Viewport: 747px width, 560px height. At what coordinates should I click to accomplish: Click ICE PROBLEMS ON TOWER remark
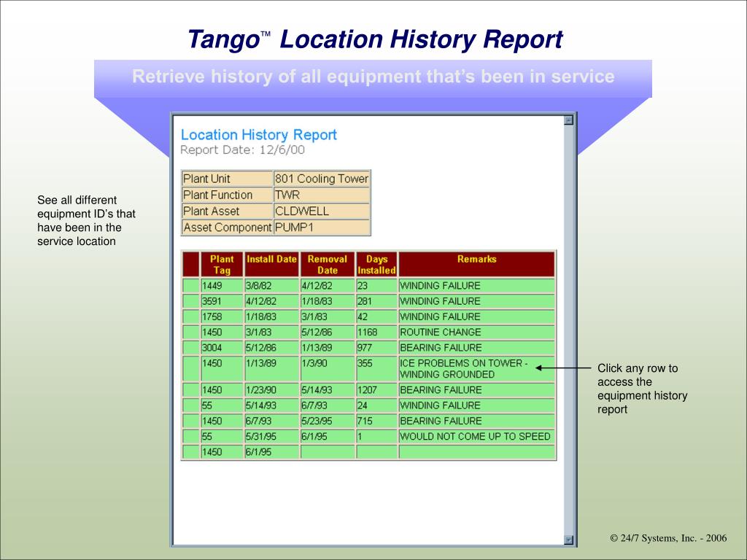(x=477, y=368)
